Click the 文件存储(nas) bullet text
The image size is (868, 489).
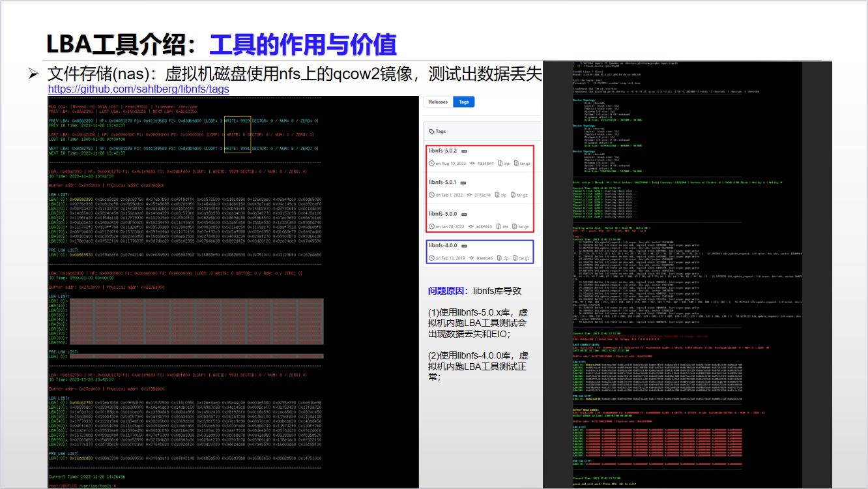pos(295,73)
